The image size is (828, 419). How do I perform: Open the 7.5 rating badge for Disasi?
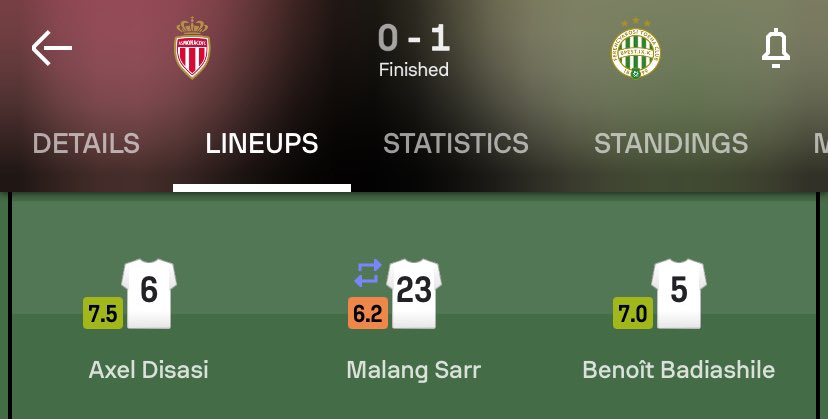(103, 313)
